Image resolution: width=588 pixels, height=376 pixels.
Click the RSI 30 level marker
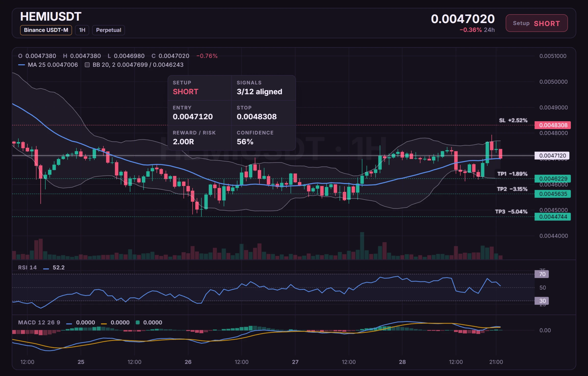click(542, 301)
